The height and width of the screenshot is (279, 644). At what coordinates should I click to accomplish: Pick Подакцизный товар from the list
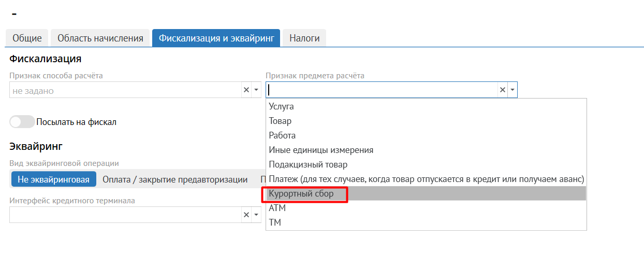tap(308, 164)
